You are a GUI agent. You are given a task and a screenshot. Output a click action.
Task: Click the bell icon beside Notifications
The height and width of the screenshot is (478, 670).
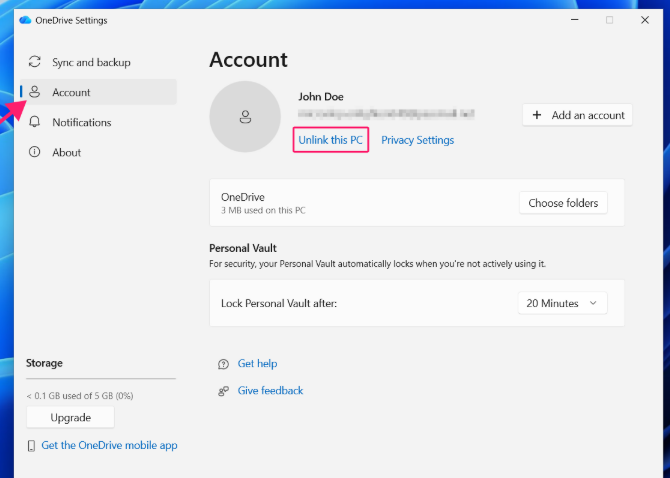[35, 122]
